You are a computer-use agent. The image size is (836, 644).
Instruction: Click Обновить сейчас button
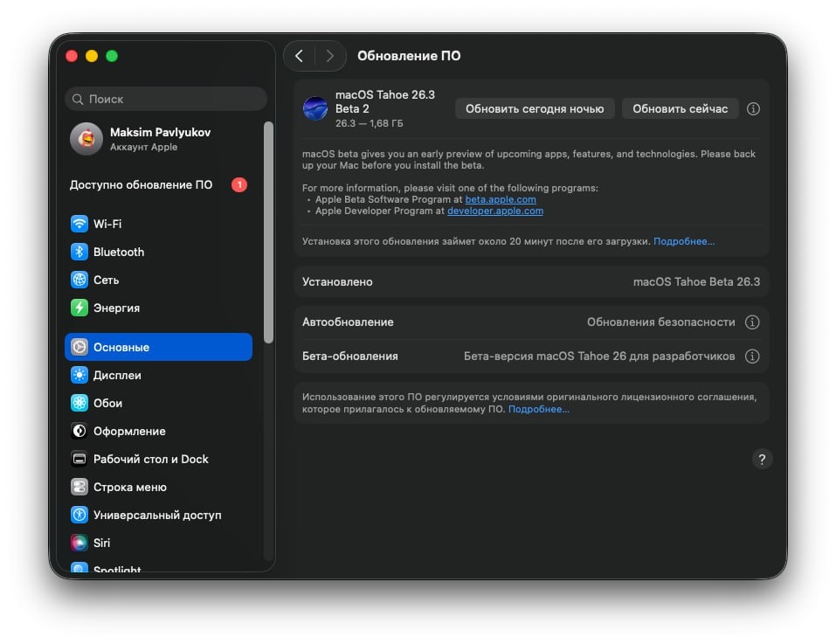[680, 108]
